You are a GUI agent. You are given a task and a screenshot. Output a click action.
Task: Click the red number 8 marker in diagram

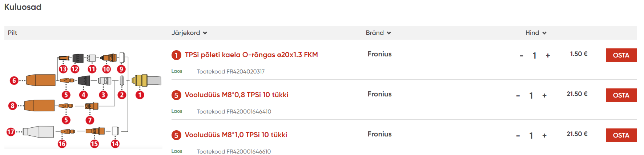13,106
